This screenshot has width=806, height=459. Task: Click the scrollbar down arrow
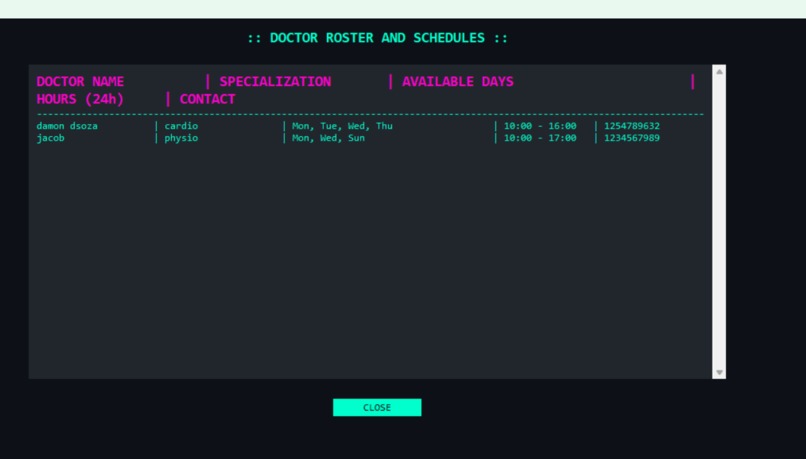[719, 372]
